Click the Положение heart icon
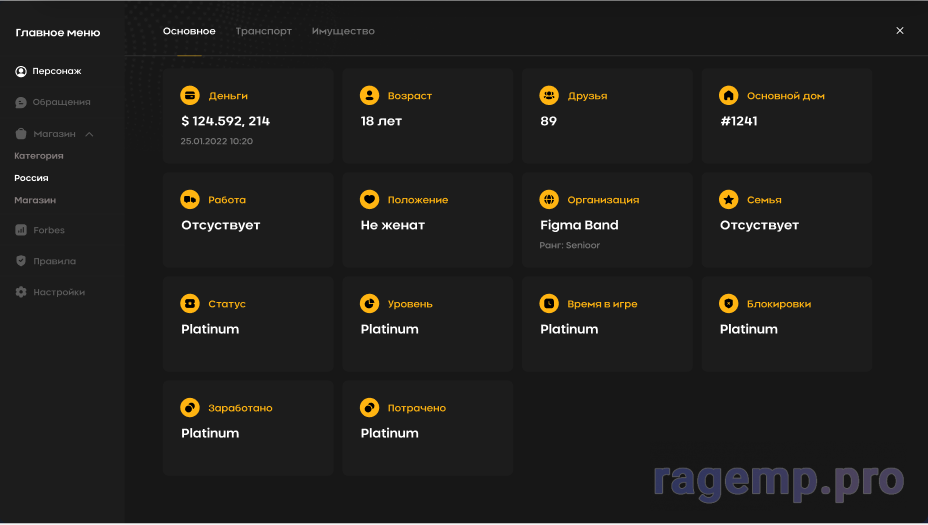Viewport: 928px width, 525px height. [x=369, y=199]
